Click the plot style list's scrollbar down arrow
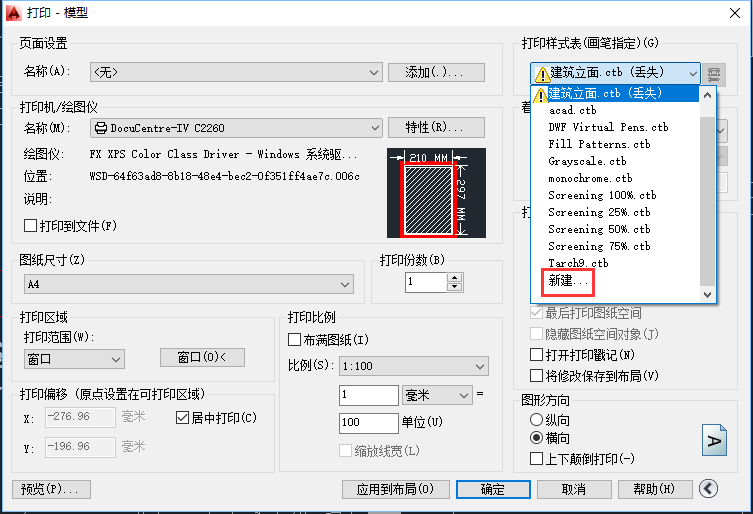 click(708, 294)
